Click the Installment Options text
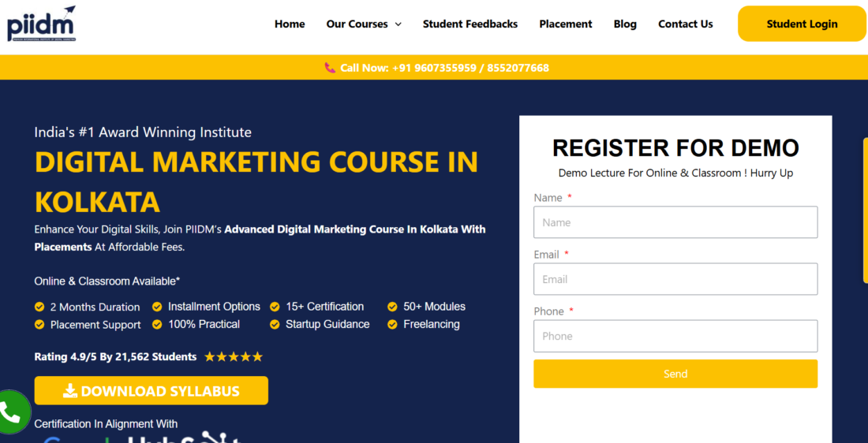Image resolution: width=868 pixels, height=443 pixels. point(214,307)
